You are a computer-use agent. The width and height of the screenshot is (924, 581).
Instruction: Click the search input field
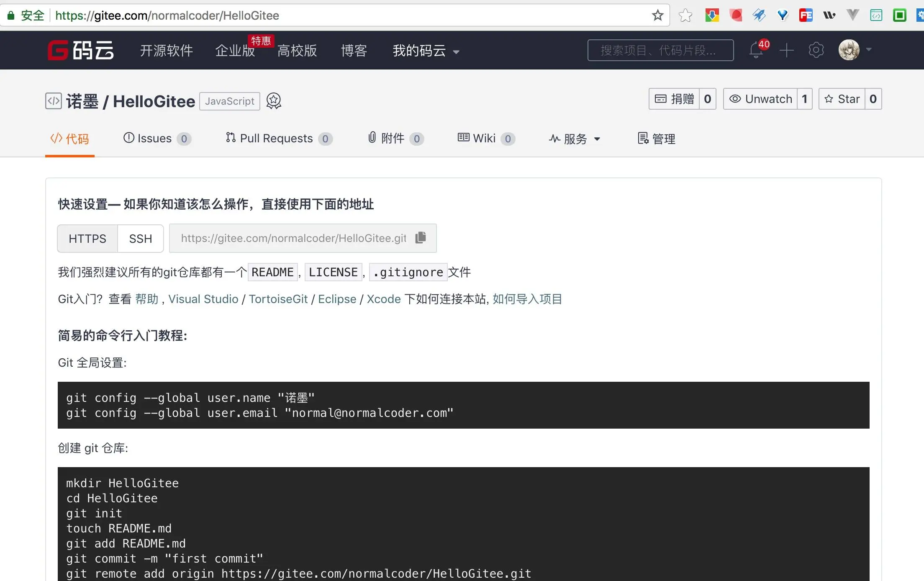point(661,50)
